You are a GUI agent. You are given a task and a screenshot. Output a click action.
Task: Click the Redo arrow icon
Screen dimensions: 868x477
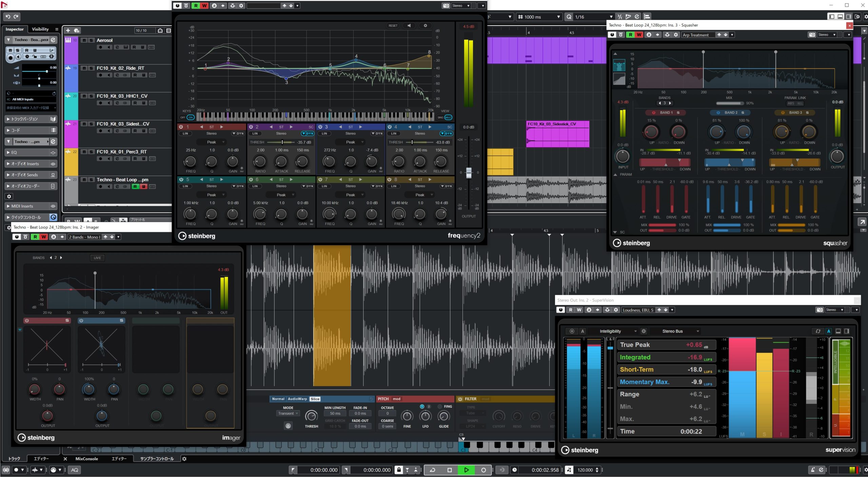point(16,17)
